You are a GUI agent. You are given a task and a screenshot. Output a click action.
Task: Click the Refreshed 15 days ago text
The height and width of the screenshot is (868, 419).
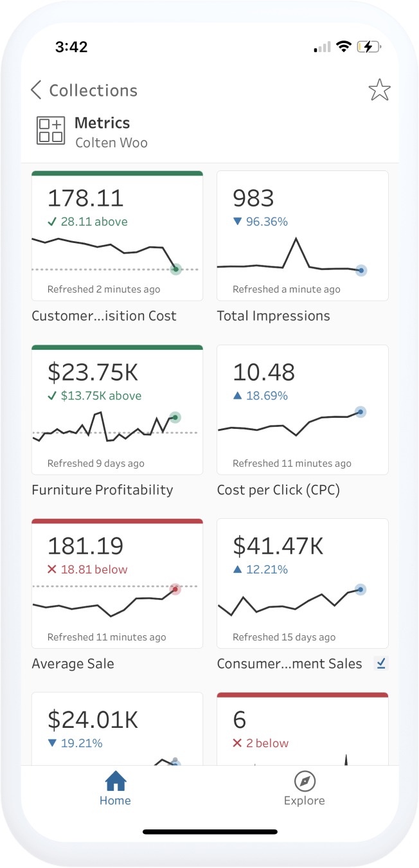coord(284,637)
